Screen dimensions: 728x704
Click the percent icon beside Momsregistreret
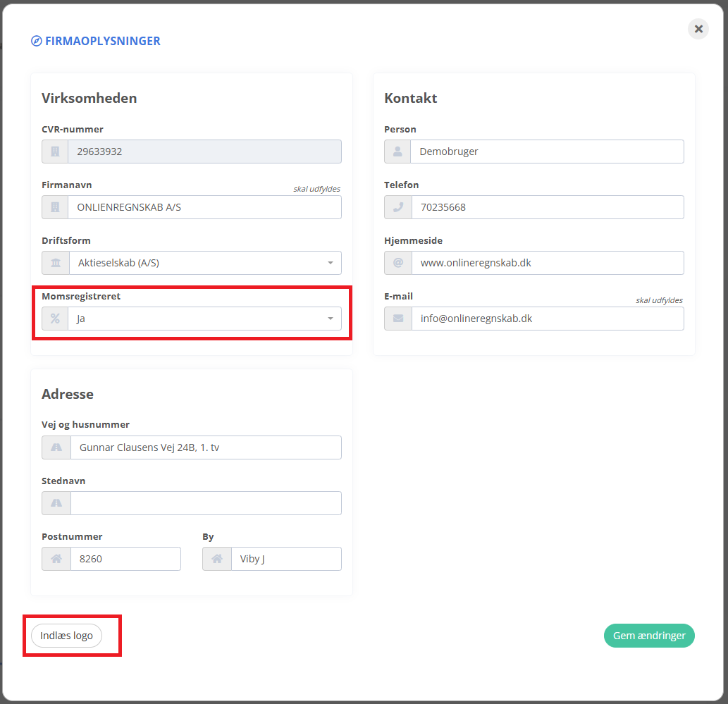click(x=55, y=319)
